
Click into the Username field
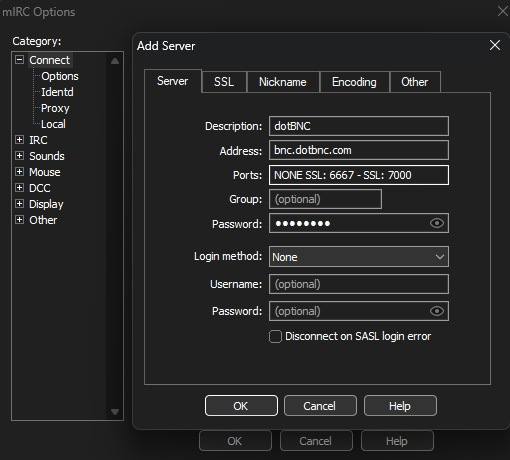[359, 284]
